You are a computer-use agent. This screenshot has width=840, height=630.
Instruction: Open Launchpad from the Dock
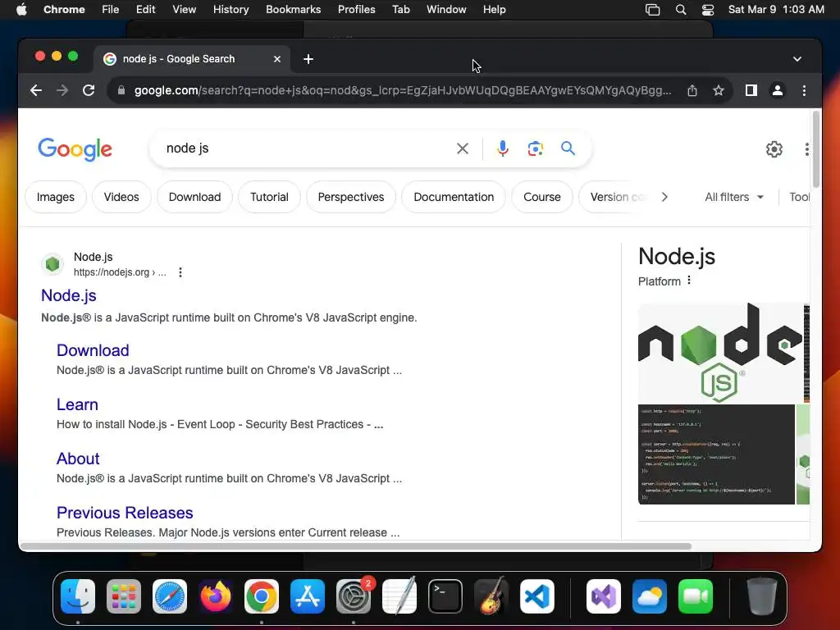click(124, 596)
